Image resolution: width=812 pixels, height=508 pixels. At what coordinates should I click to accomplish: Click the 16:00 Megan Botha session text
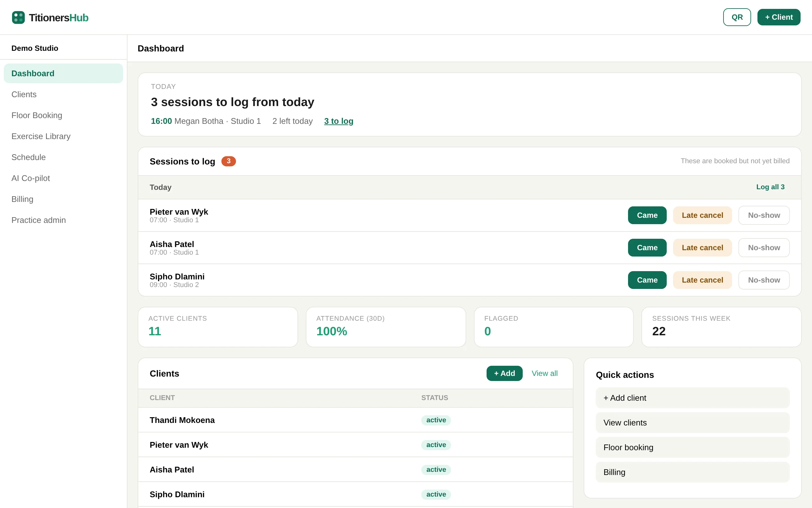click(206, 121)
